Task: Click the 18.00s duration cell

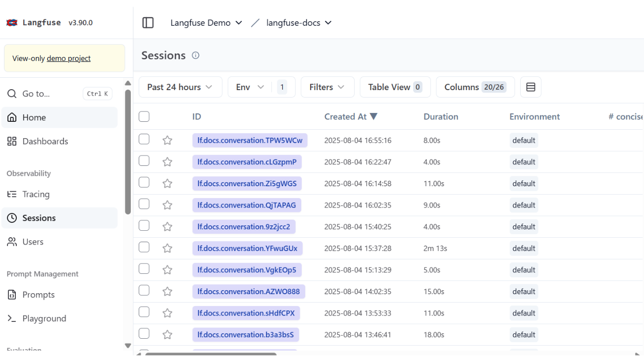Action: (x=434, y=335)
